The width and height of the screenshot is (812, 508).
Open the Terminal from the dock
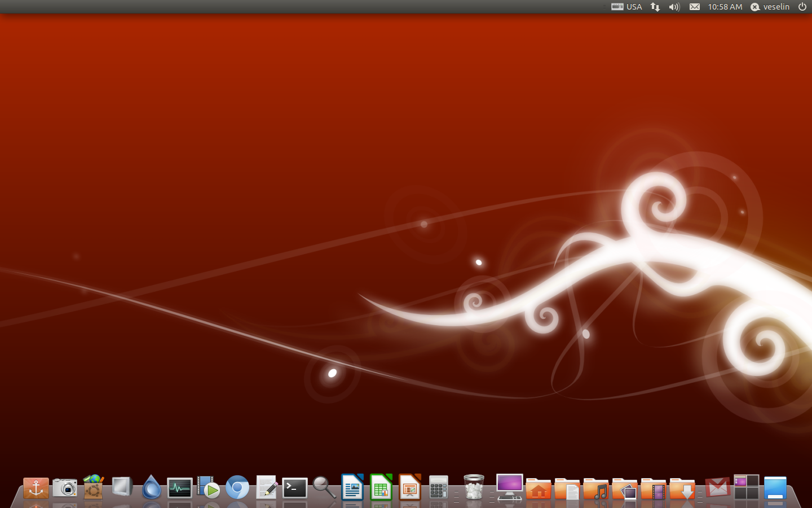point(295,488)
